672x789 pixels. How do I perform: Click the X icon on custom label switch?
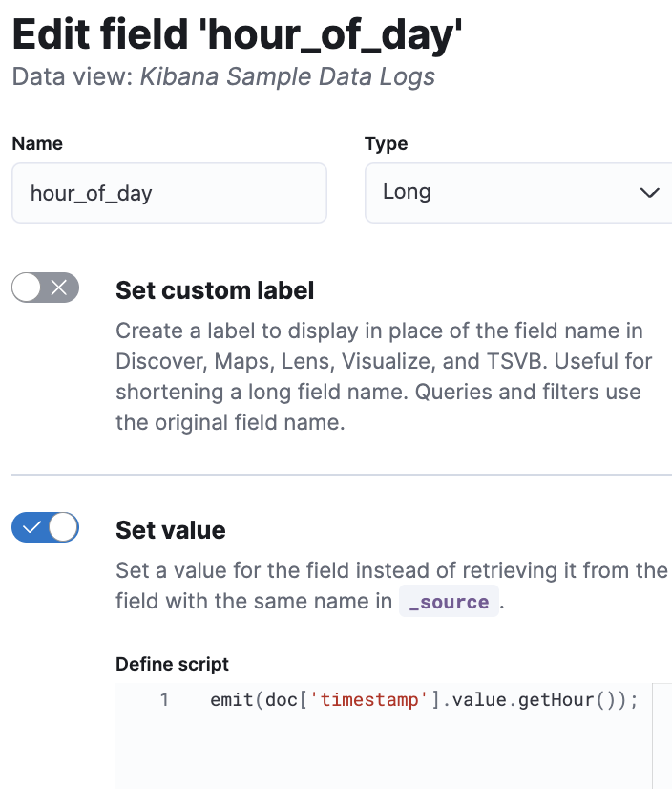59,288
